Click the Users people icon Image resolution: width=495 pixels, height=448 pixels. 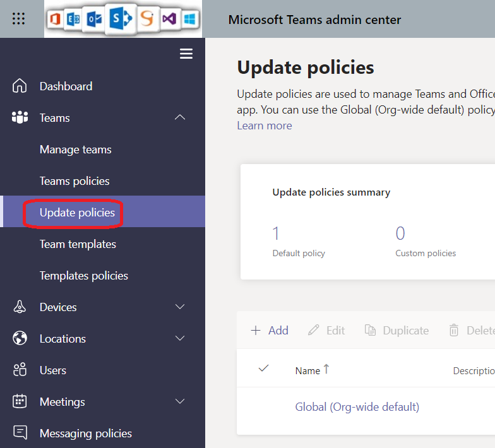click(x=20, y=370)
